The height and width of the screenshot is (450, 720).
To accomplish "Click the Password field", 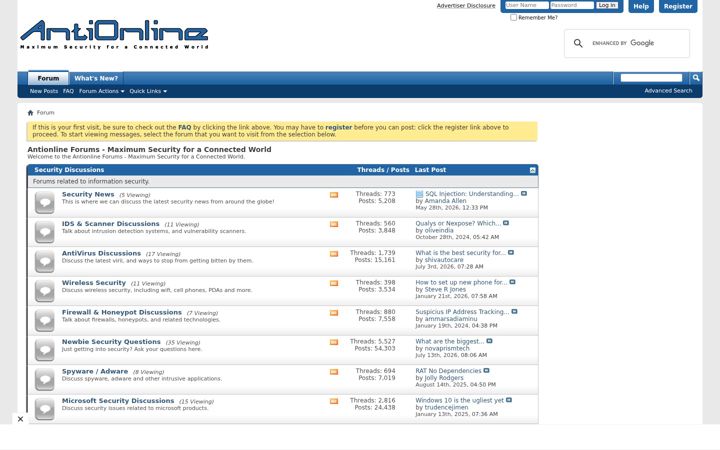I will tap(572, 5).
